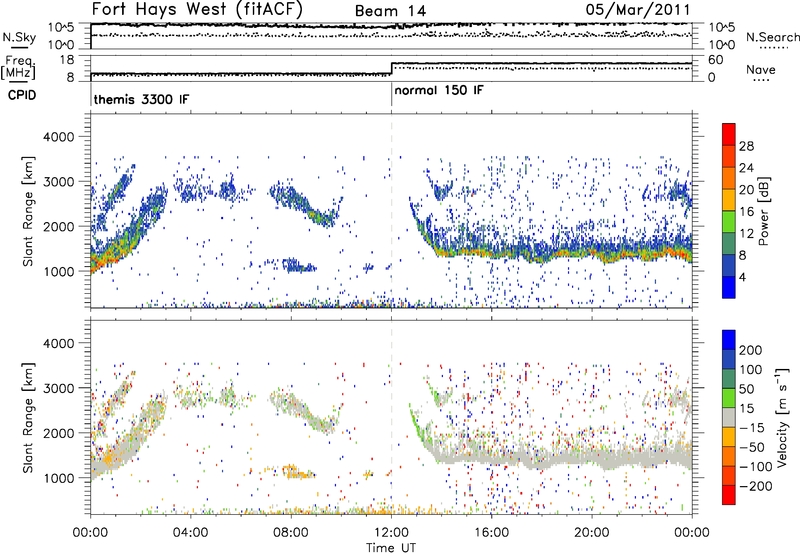
Task: Click the velocity panel's 2000 range tick
Action: (59, 433)
